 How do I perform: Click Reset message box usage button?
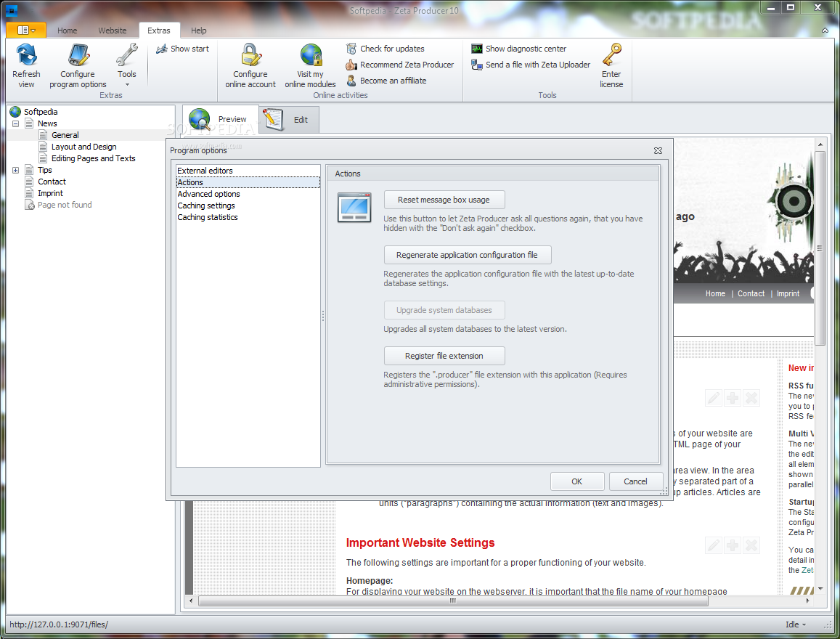(444, 200)
